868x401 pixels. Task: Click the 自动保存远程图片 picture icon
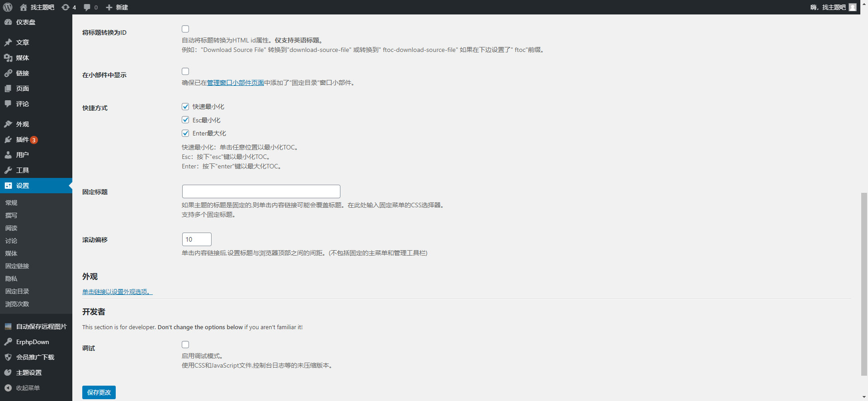[x=8, y=326]
